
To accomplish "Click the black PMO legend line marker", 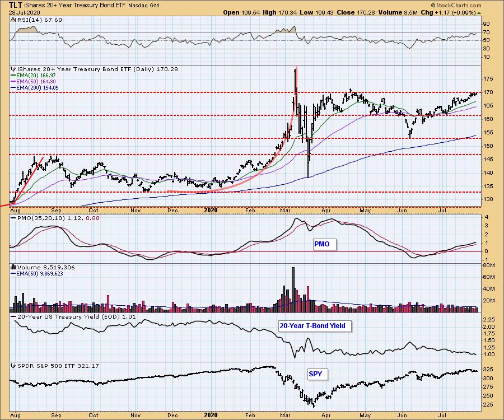I will pyautogui.click(x=13, y=218).
